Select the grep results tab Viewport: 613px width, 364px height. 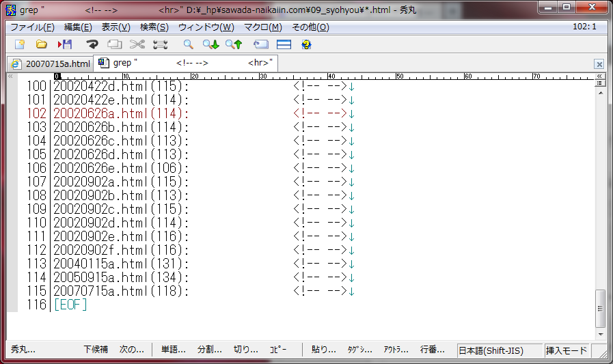click(x=186, y=63)
